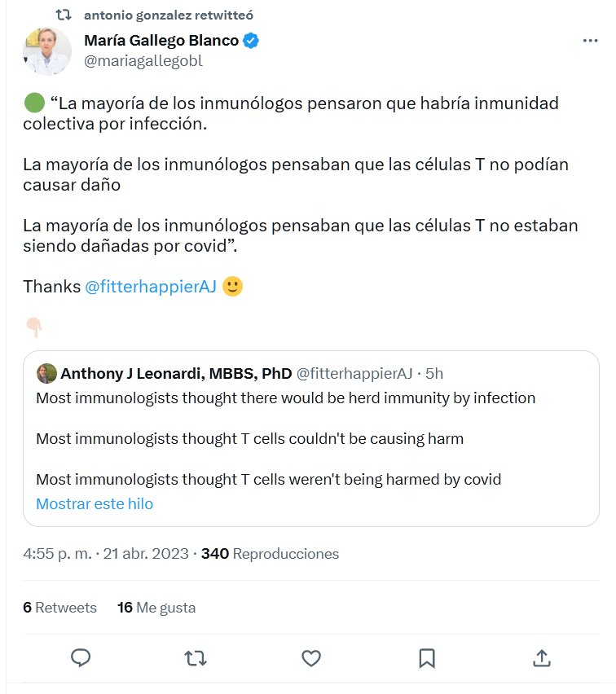Open Anthony J Leonardi's small avatar
The image size is (616, 694).
tap(46, 374)
